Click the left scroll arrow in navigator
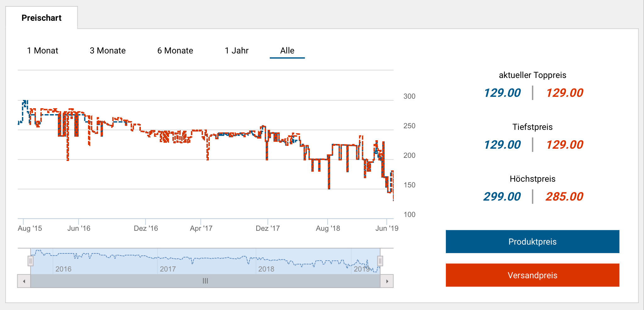 click(24, 281)
